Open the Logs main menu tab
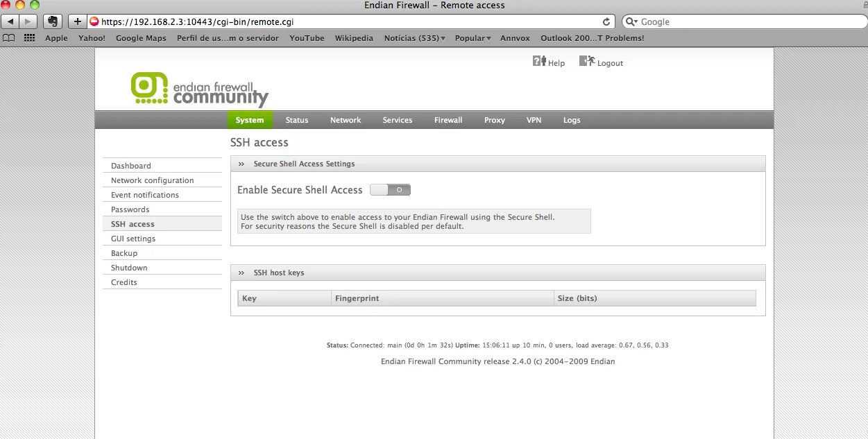Image resolution: width=868 pixels, height=439 pixels. coord(572,120)
